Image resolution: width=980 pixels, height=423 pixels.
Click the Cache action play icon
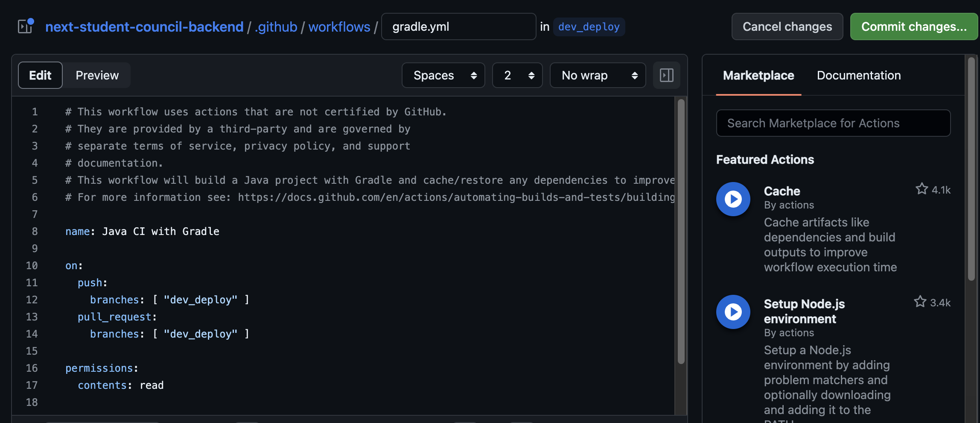(x=733, y=199)
